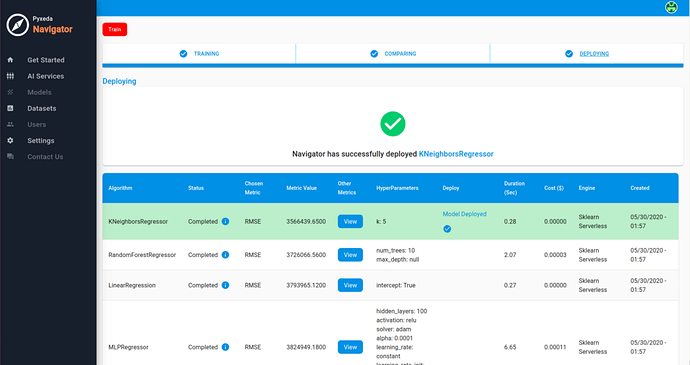Select the KNeighborsRegressor algorithm cell
Viewport: 690px width, 365px height.
138,221
